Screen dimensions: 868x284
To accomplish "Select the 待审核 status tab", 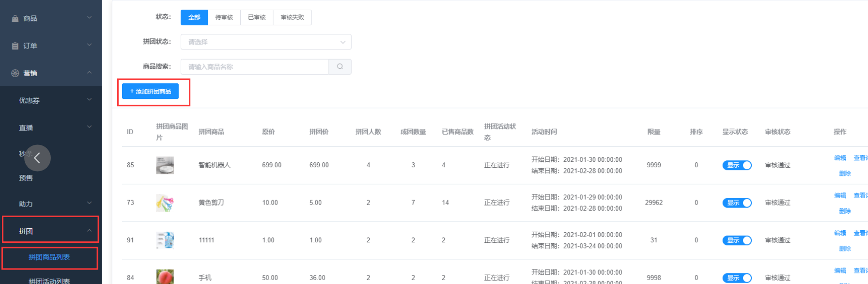I will [224, 17].
